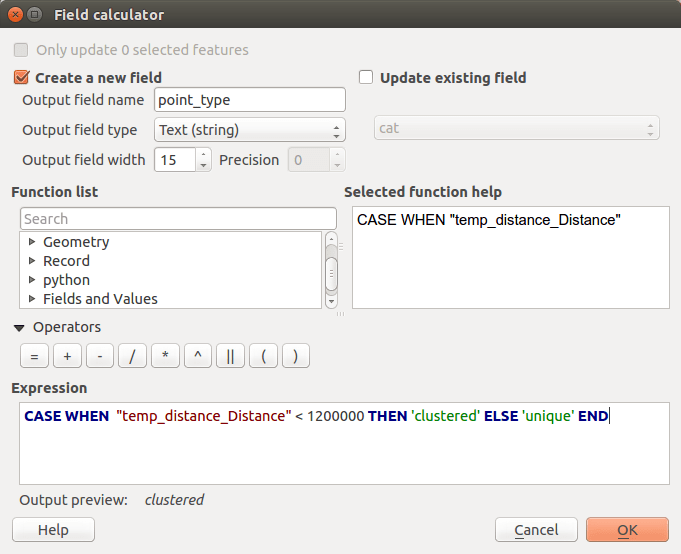This screenshot has height=554, width=681.
Task: Insert the multiply (*) operator
Action: coord(165,356)
